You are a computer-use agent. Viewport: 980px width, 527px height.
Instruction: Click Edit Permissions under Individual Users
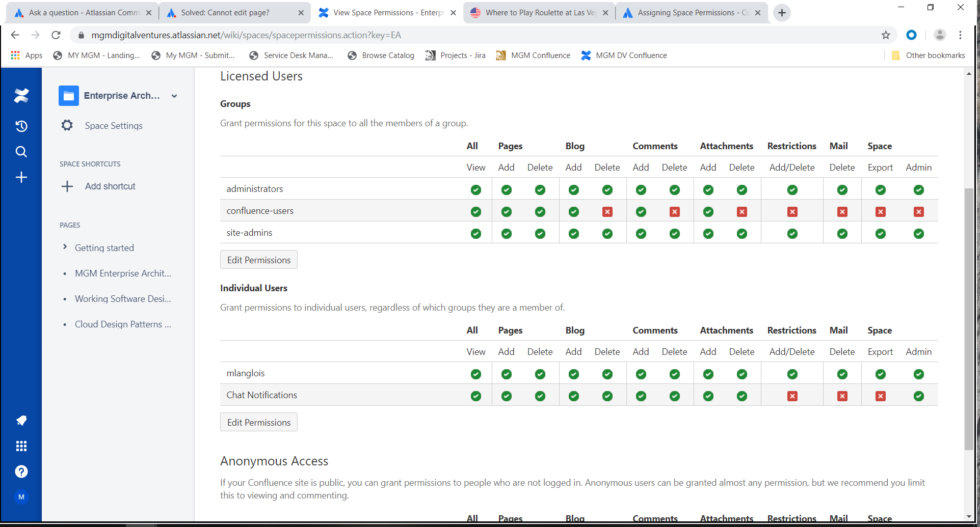259,422
